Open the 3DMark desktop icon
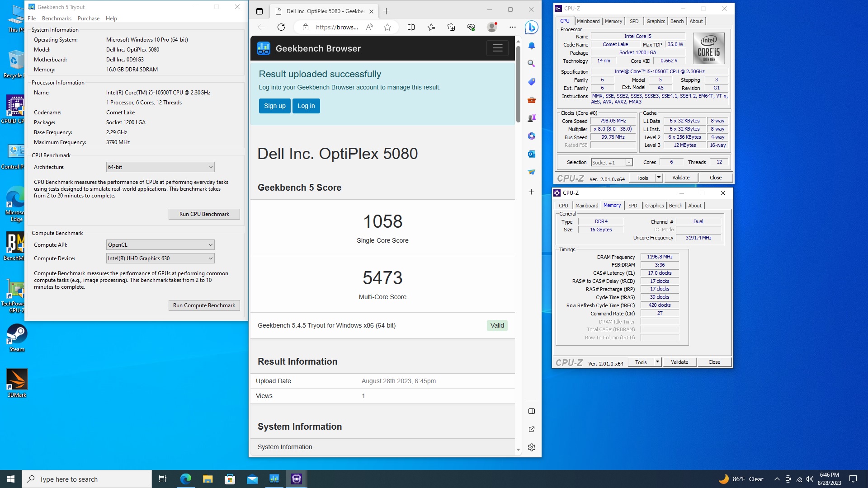This screenshot has width=868, height=488. coord(17,383)
